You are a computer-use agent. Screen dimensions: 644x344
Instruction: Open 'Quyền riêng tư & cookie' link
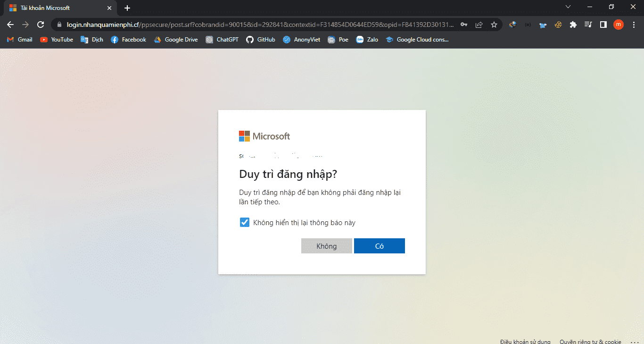(590, 342)
